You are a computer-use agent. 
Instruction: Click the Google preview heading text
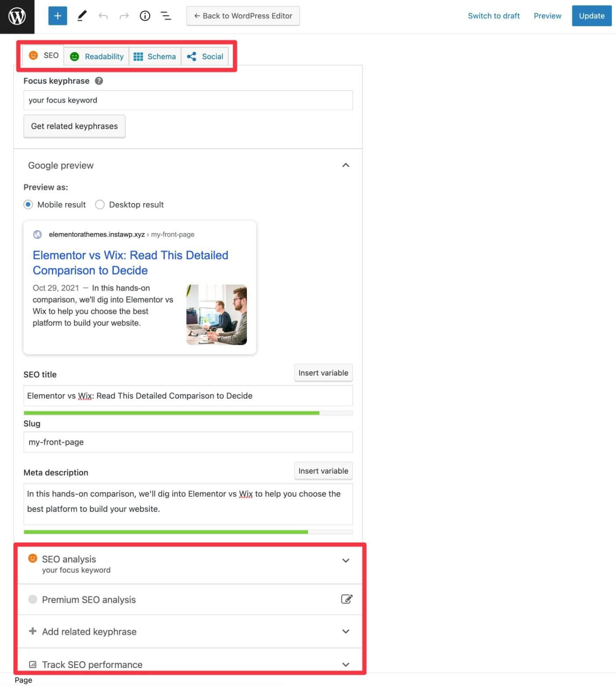(61, 165)
